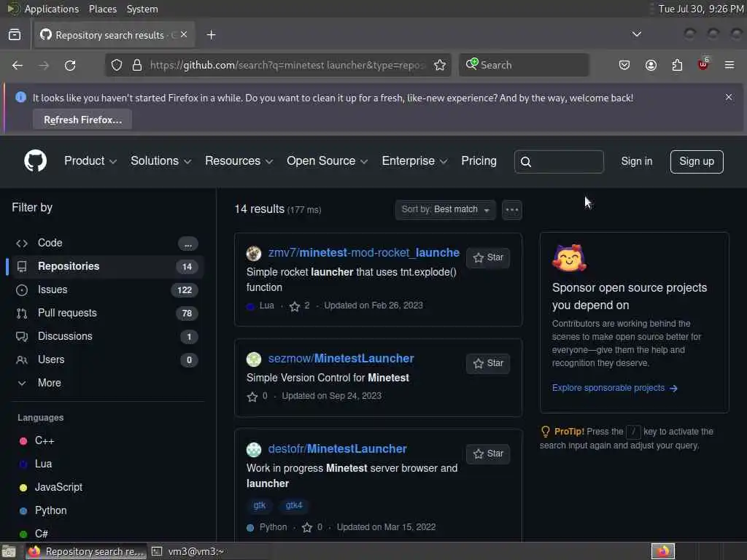
Task: Click the Sign up button
Action: pos(697,161)
